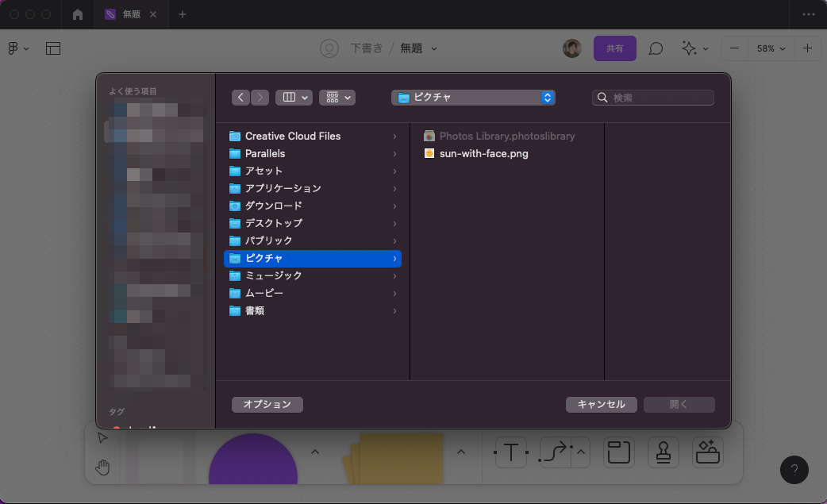Switch to icon grid view in dialog
The image size is (827, 504).
coord(330,97)
